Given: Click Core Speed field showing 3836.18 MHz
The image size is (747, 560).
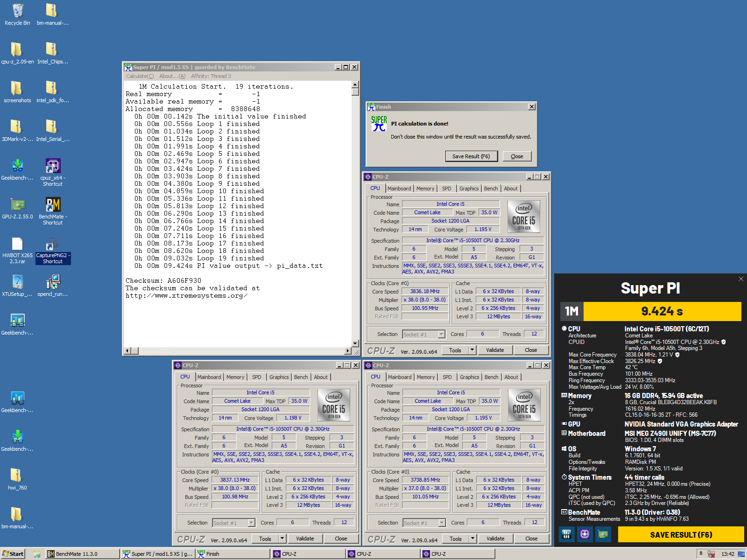Looking at the screenshot, I should pyautogui.click(x=425, y=291).
